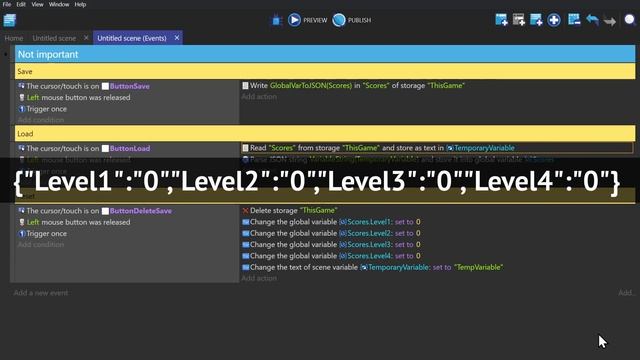This screenshot has height=360, width=640.
Task: Click the Publish globe icon
Action: point(339,20)
